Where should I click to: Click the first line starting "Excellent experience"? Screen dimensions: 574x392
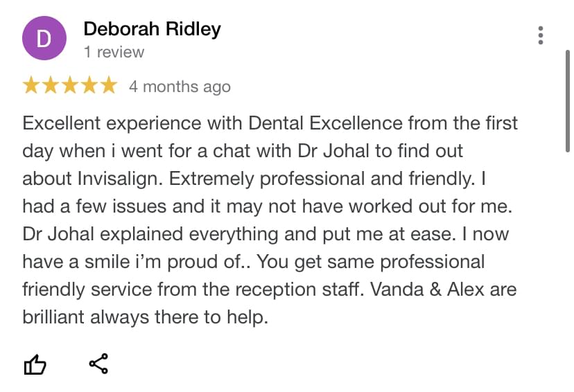tap(270, 123)
